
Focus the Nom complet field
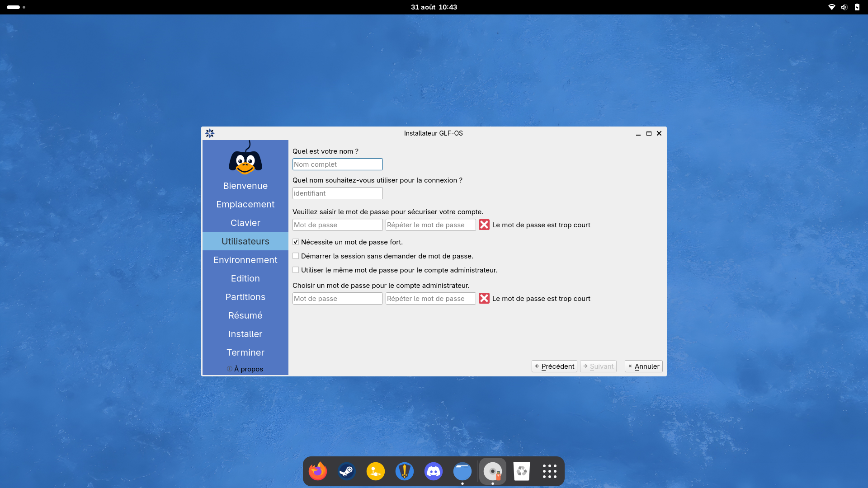tap(338, 164)
